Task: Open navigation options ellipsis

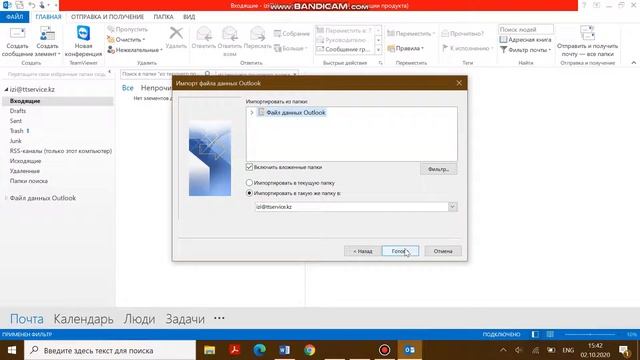Action: coord(219,318)
